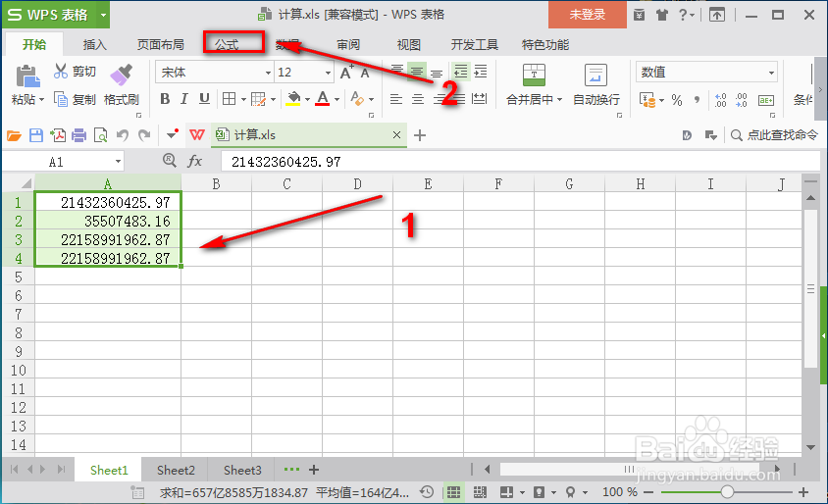This screenshot has height=504, width=828.
Task: Open the 开发工具 (Developer) tab
Action: coord(474,45)
